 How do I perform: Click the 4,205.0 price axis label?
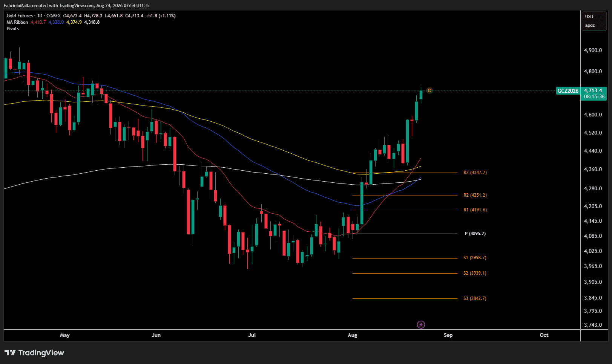pos(593,206)
